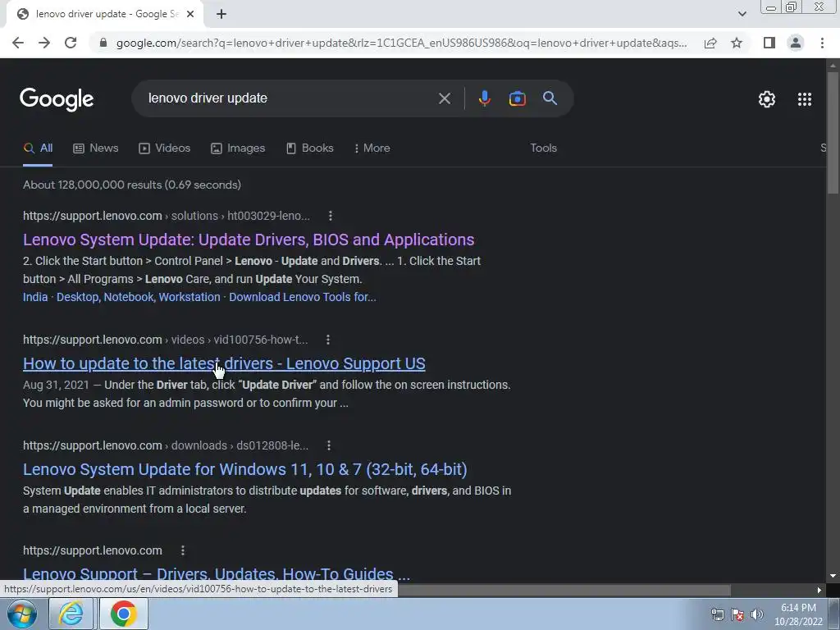
Task: Click the browser address bar URL
Action: [x=401, y=43]
